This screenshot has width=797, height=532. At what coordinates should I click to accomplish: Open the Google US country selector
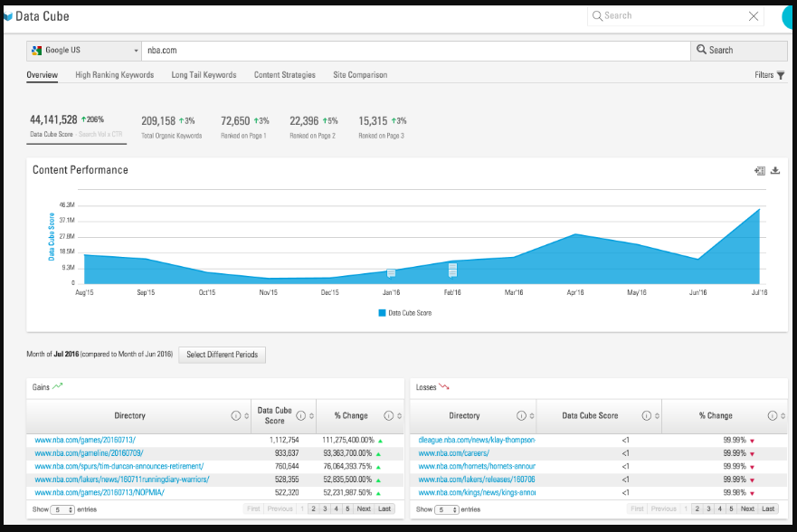tap(83, 49)
